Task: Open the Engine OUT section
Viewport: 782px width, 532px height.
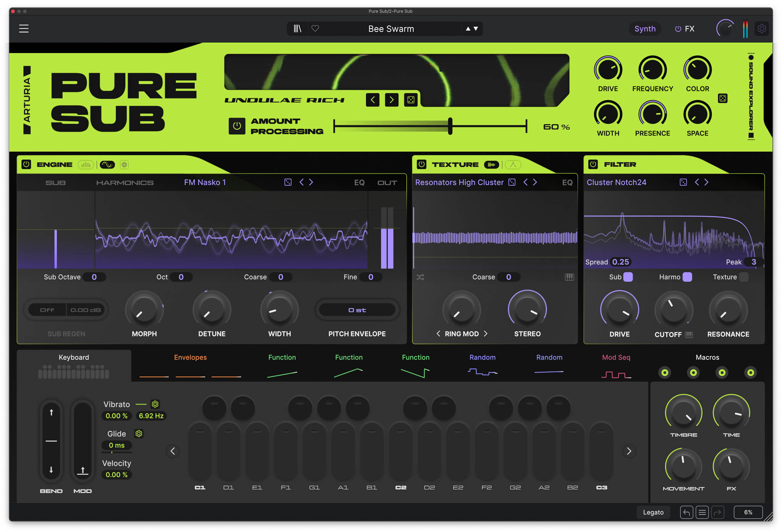Action: coord(387,183)
